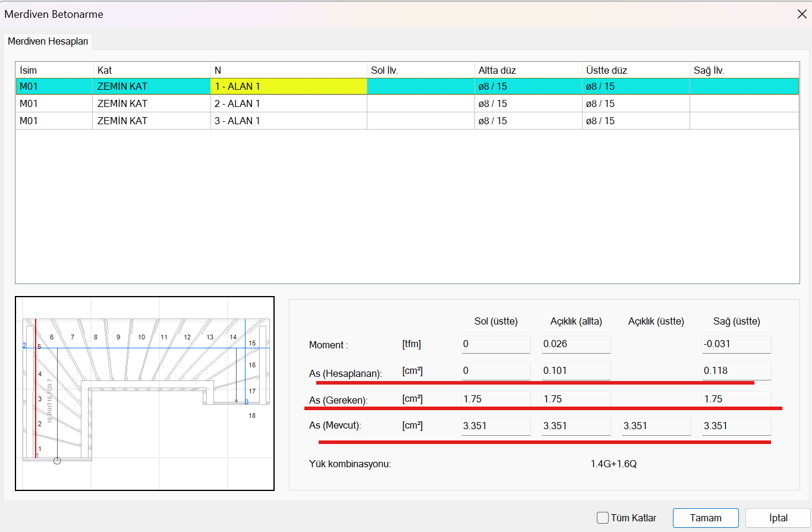Click As (Hesaplanan) Sol field showing 0
The height and width of the screenshot is (532, 812).
coord(496,371)
